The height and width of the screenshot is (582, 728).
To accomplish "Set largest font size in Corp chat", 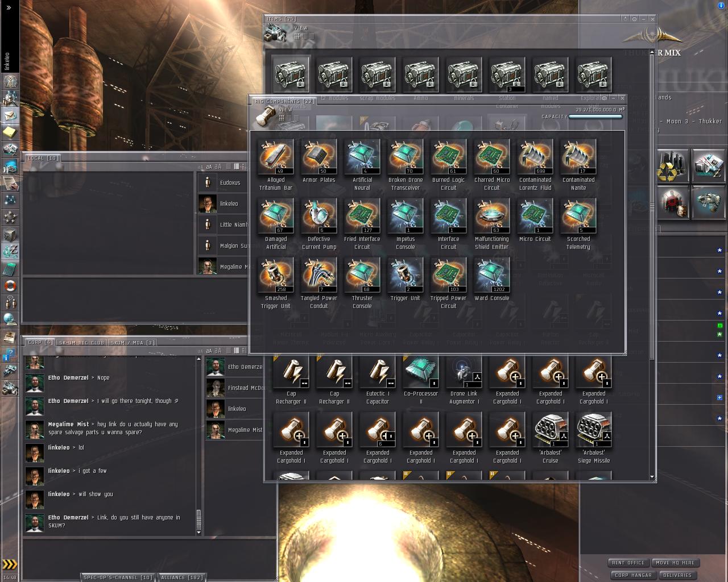I will (218, 351).
